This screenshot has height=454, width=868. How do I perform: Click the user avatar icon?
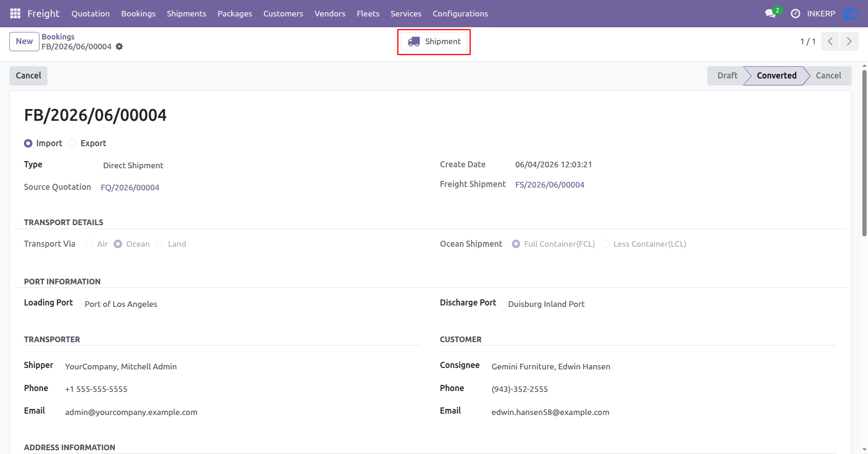point(850,14)
